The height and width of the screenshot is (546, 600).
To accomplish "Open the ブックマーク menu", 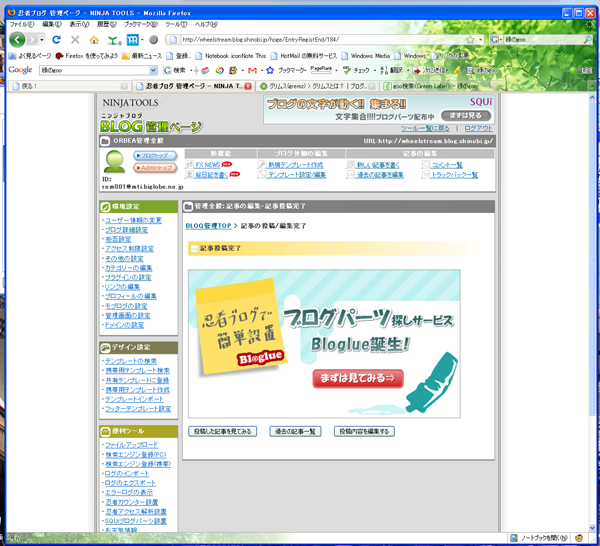I will (x=140, y=24).
